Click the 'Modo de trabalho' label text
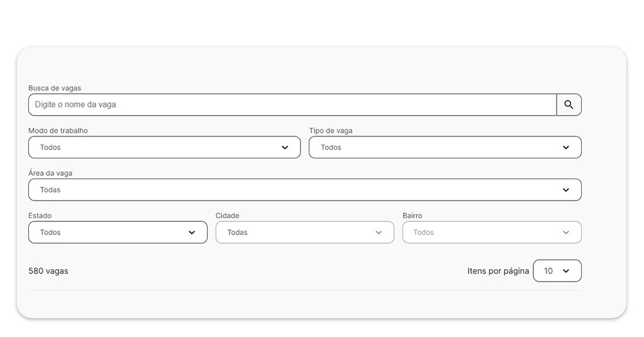This screenshot has width=644, height=337. (58, 131)
